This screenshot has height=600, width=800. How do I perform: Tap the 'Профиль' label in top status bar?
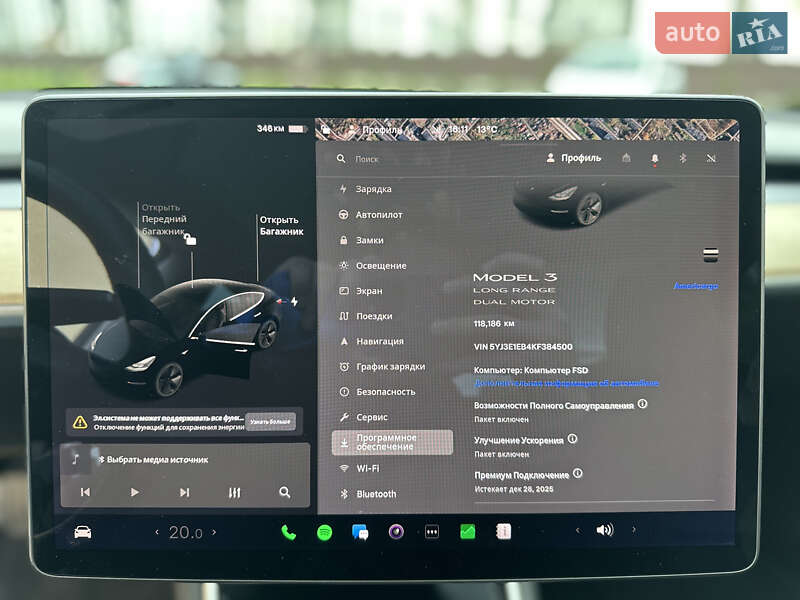(382, 130)
